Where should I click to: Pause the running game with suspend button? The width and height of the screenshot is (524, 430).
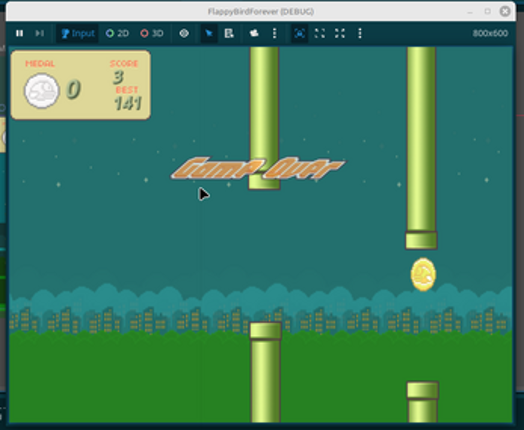coord(19,33)
